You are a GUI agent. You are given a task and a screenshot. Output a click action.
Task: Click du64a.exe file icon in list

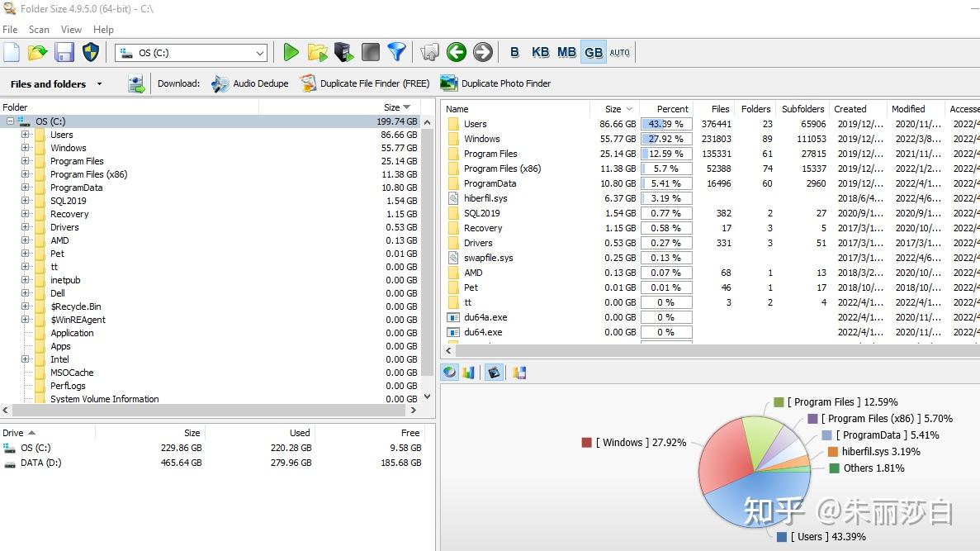454,317
